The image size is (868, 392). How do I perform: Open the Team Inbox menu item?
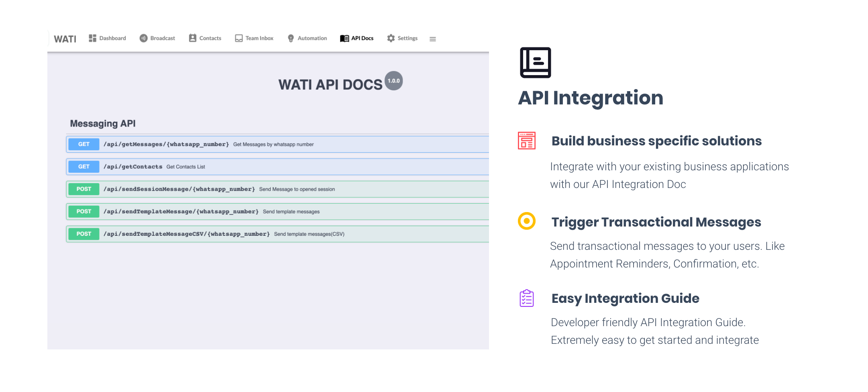(254, 38)
